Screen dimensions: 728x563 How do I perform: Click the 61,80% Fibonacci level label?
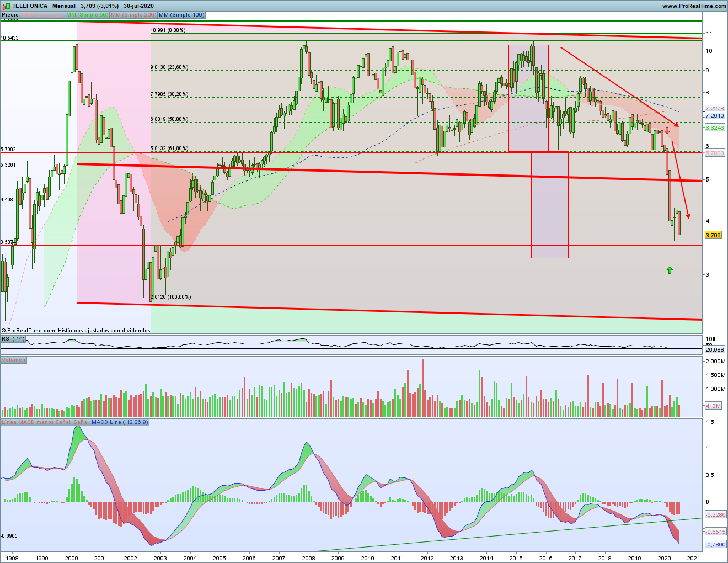[169, 148]
